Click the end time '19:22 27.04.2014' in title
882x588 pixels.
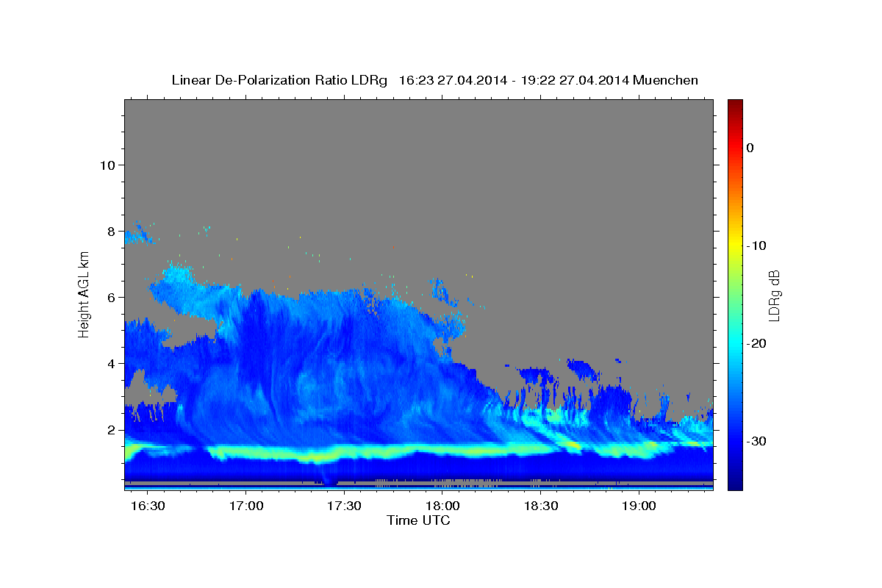574,80
